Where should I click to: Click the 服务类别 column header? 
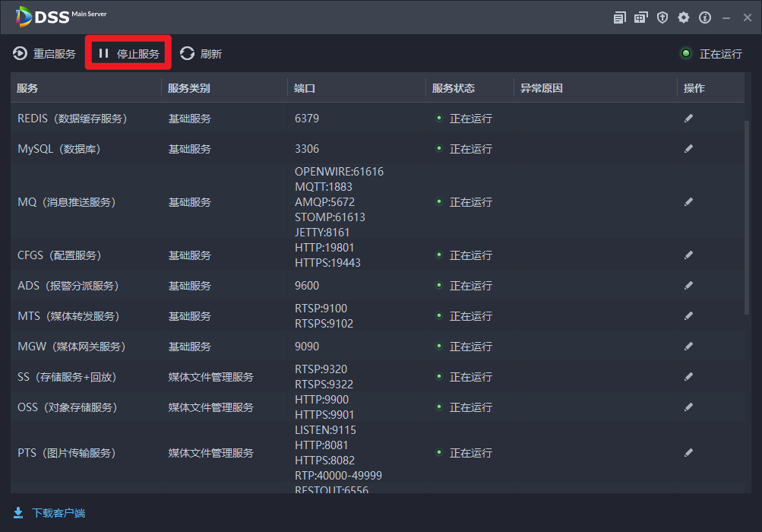point(189,88)
